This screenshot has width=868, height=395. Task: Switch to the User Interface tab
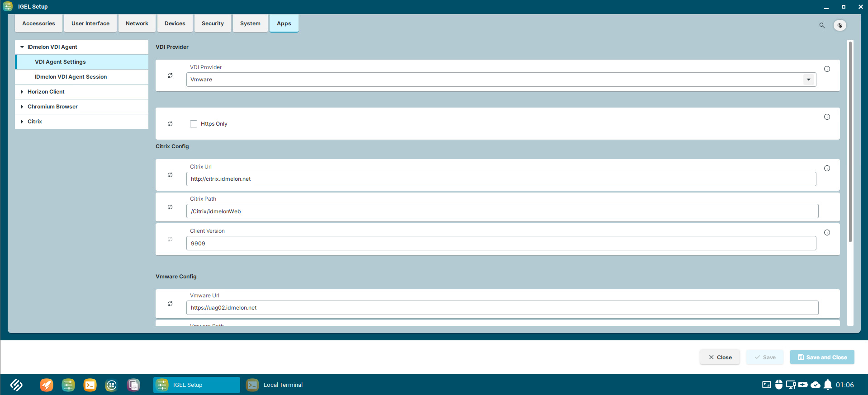[90, 24]
